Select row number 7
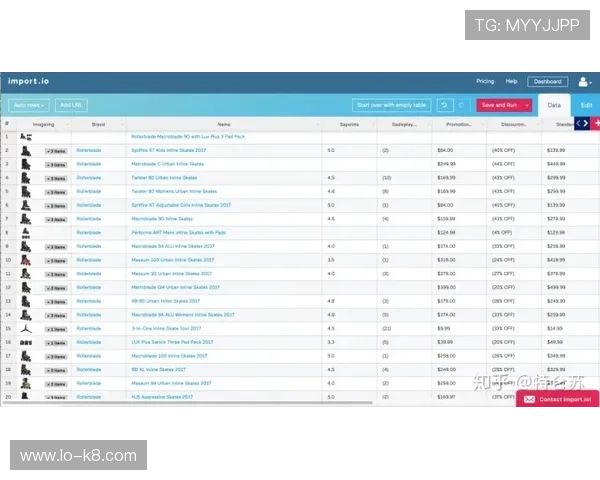Viewport: 600px width, 480px height. point(7,219)
